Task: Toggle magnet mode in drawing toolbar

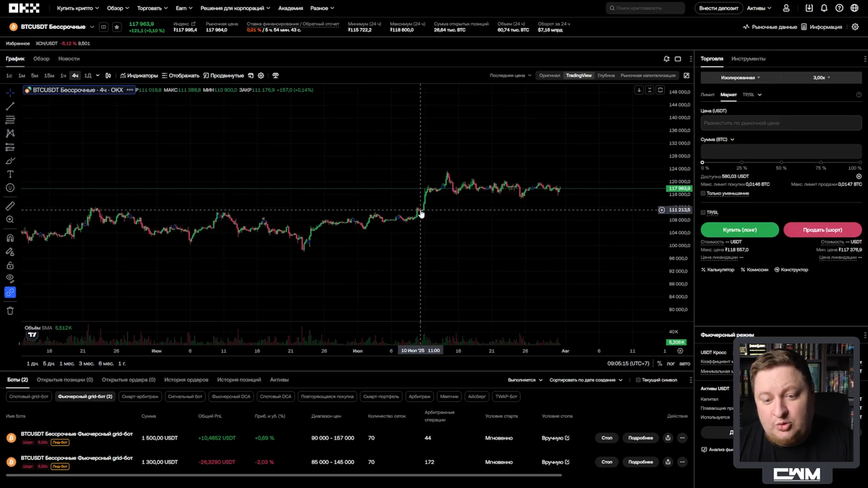Action: pyautogui.click(x=10, y=238)
